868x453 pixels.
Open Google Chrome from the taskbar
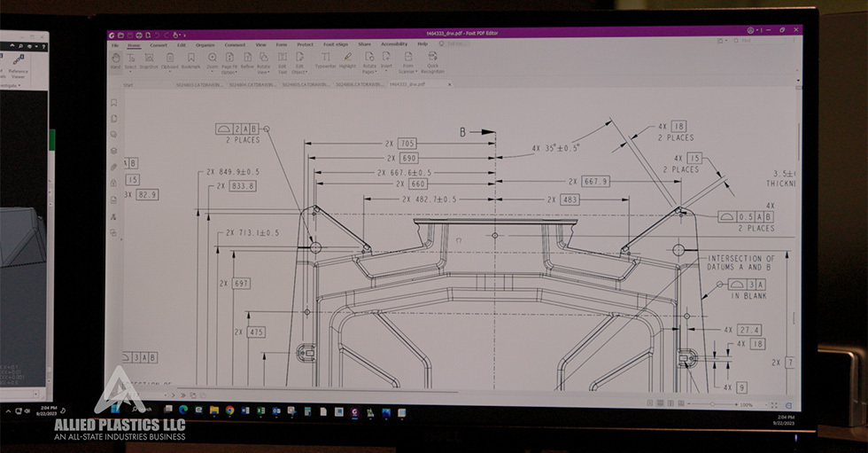click(x=229, y=411)
